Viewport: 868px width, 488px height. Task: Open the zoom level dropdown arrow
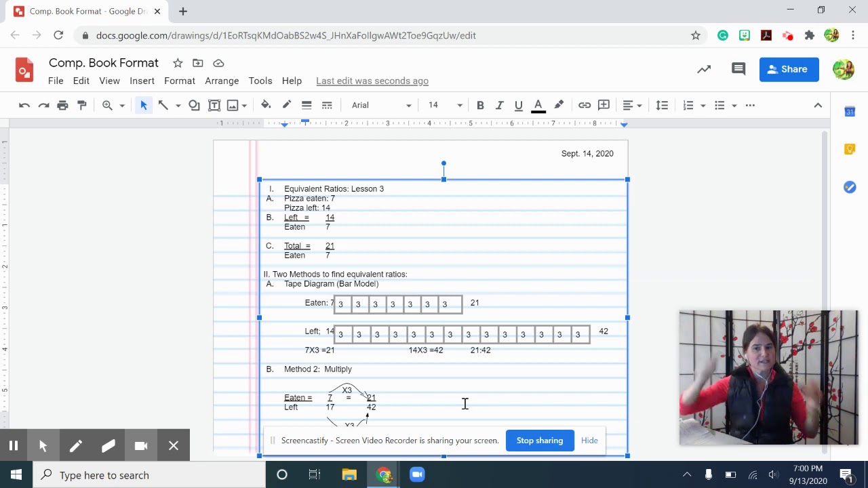click(x=122, y=106)
